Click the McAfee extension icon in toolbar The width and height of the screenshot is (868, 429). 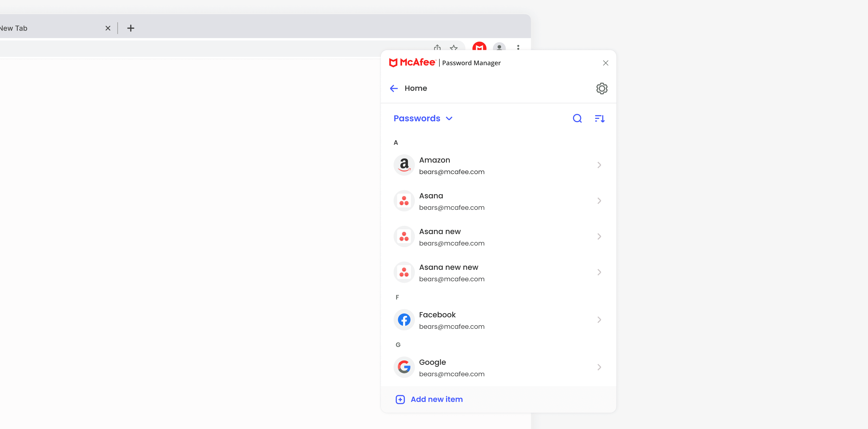(x=479, y=46)
